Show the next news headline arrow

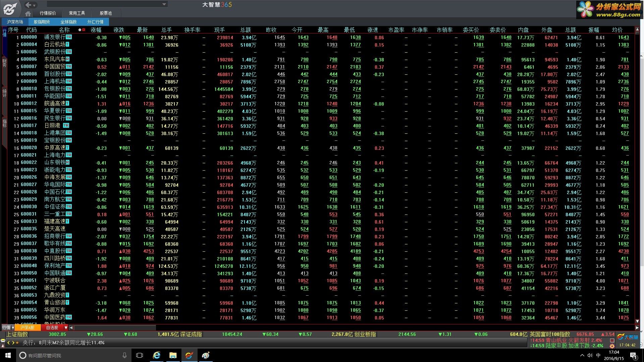13,343
